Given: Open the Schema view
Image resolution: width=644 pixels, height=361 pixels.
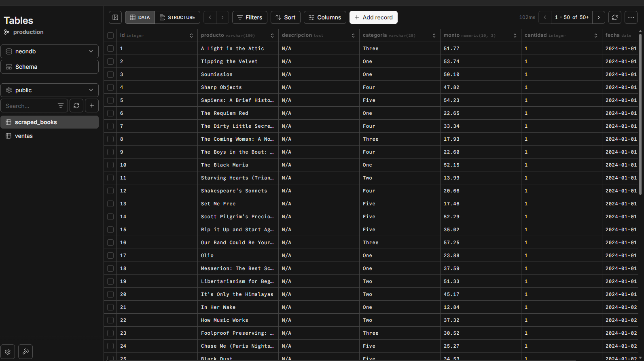Looking at the screenshot, I should pos(49,67).
